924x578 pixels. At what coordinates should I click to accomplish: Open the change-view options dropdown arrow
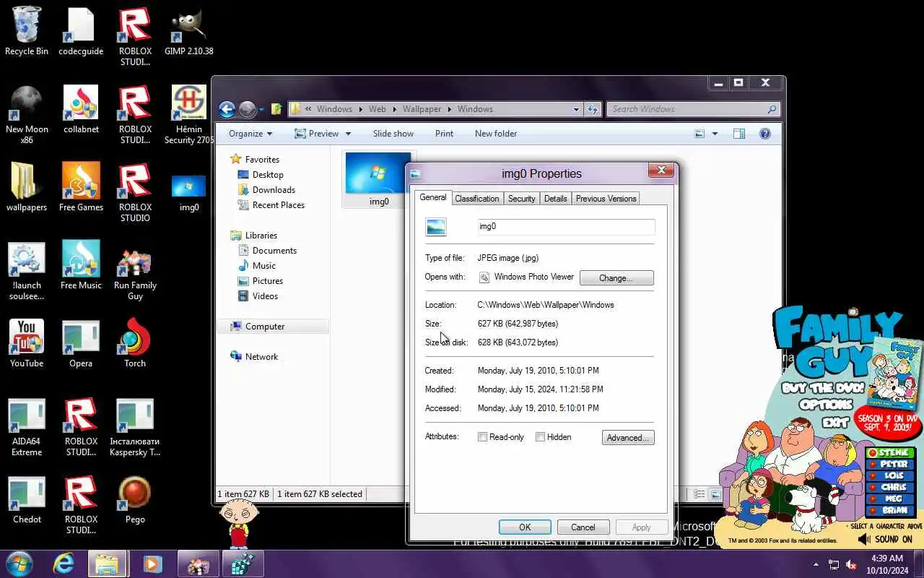pos(715,134)
